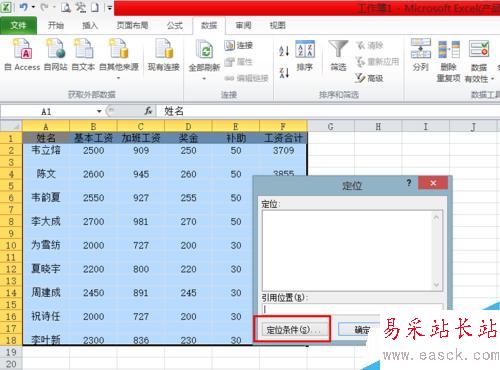
Task: Open the Sort (排序) dialog
Action: coord(305,56)
